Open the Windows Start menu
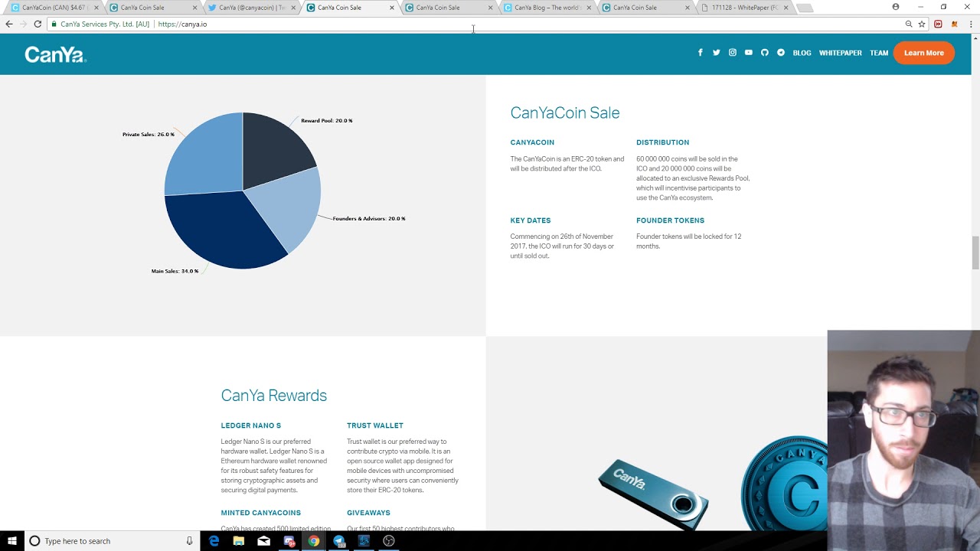 [x=11, y=541]
